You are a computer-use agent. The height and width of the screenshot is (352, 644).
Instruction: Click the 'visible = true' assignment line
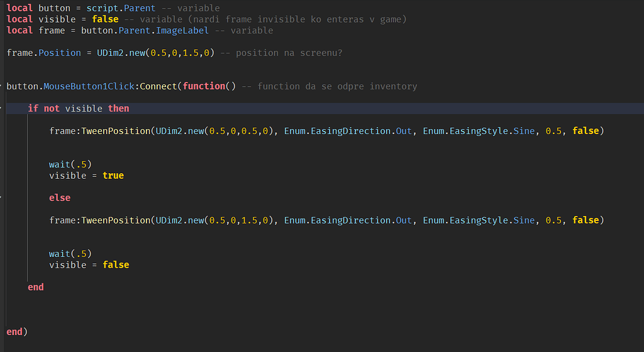tap(86, 176)
